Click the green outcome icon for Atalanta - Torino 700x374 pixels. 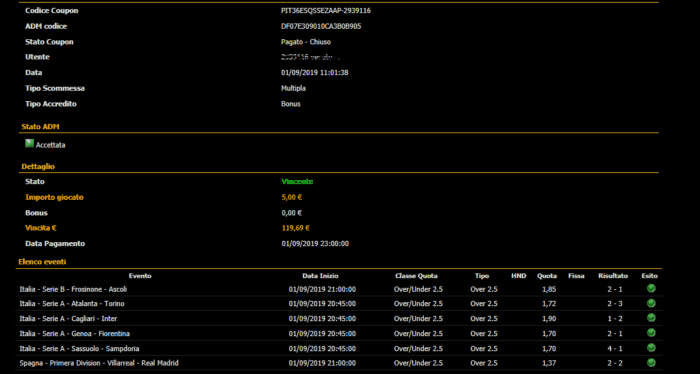(651, 303)
